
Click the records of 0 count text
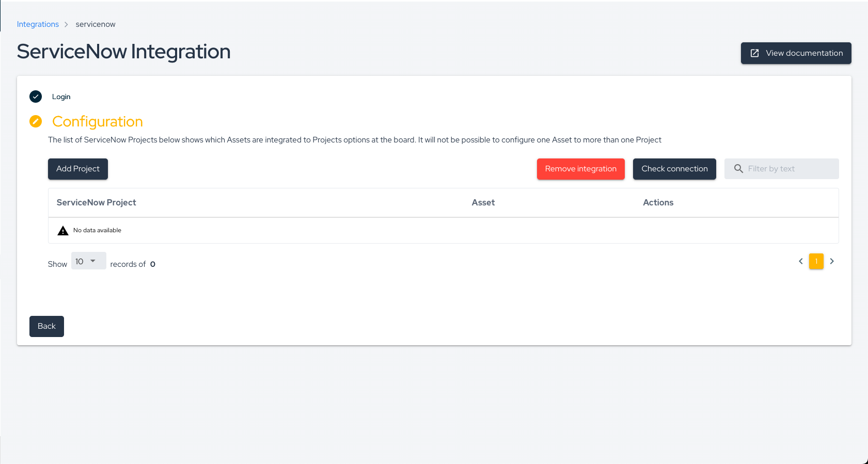133,264
